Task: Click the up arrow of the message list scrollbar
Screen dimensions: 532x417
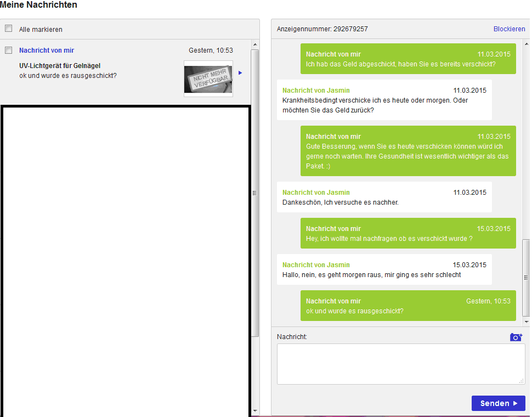Action: click(255, 43)
